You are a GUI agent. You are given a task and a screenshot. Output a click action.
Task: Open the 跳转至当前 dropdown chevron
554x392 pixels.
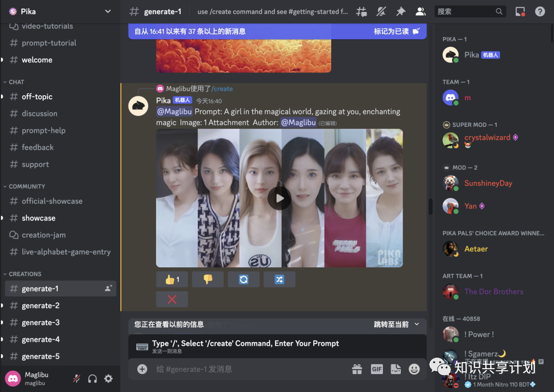pos(417,325)
